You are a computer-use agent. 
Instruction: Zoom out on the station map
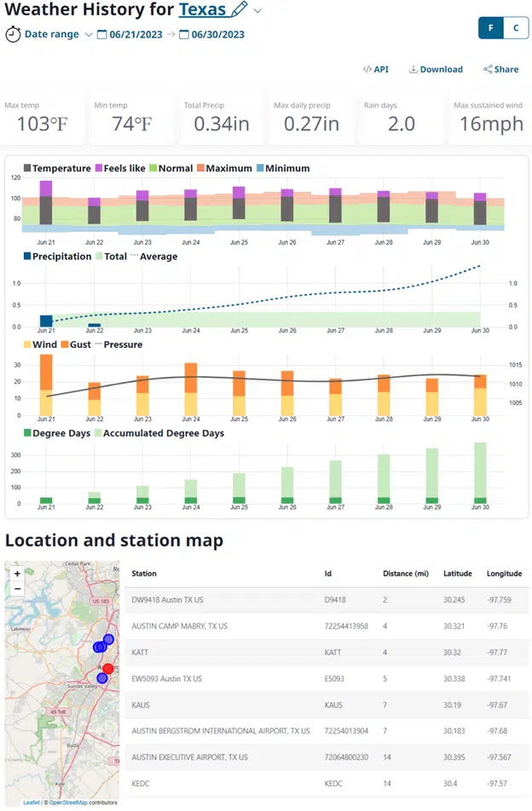tap(17, 588)
